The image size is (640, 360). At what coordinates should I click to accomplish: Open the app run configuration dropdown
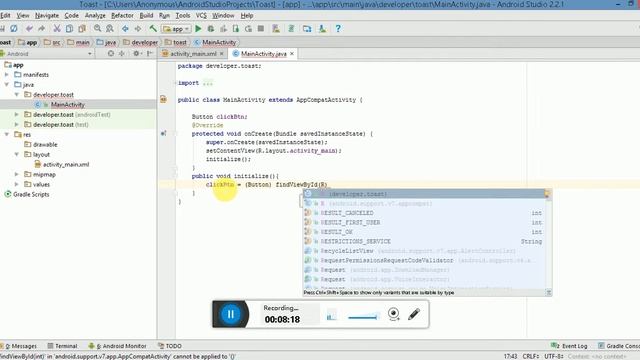pyautogui.click(x=176, y=29)
